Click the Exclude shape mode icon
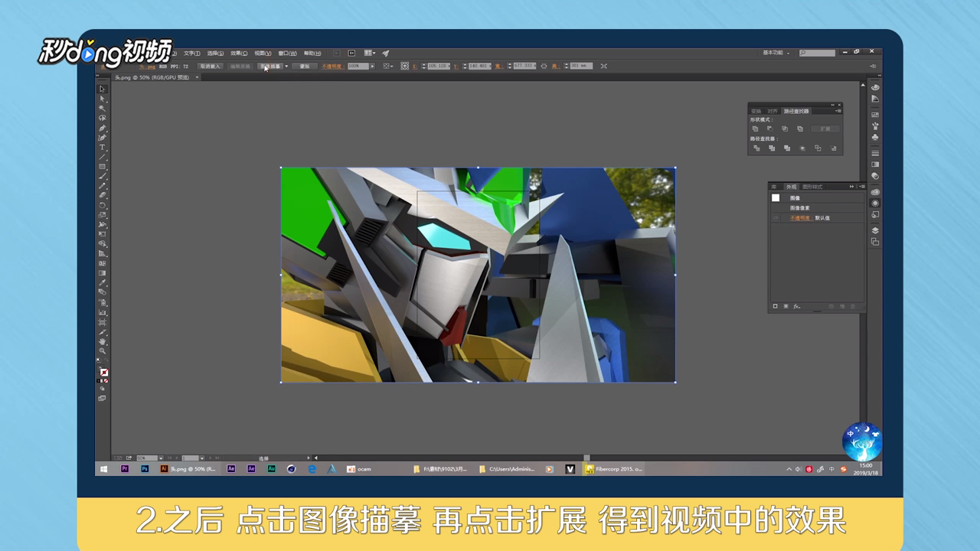Image resolution: width=980 pixels, height=551 pixels. pyautogui.click(x=800, y=129)
